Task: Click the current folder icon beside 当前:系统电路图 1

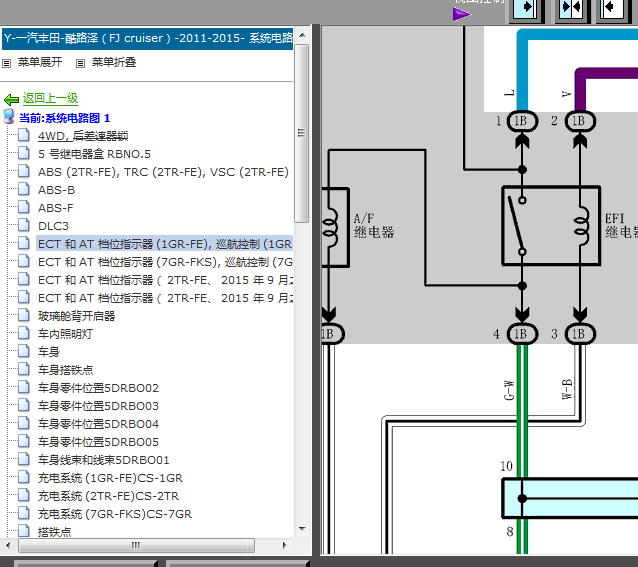Action: 9,116
